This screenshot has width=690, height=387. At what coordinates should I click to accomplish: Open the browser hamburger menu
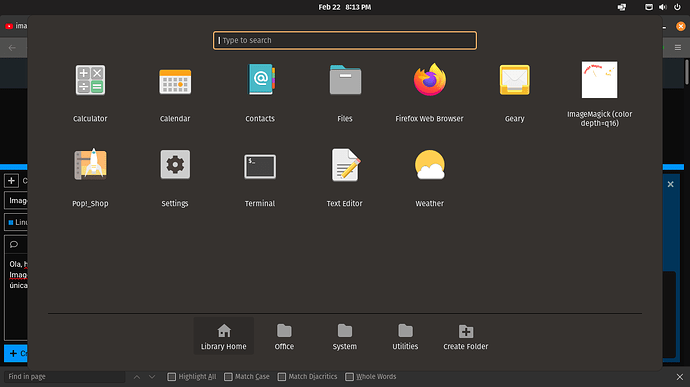tap(678, 47)
